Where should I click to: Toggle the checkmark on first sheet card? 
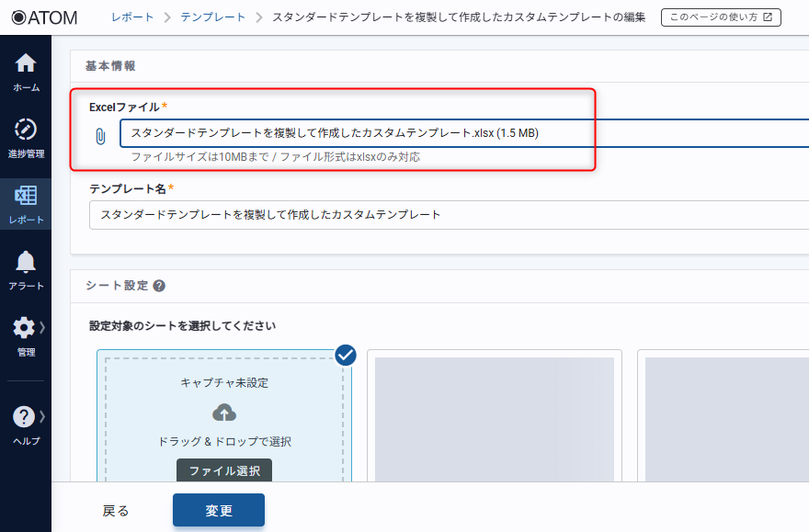[346, 355]
